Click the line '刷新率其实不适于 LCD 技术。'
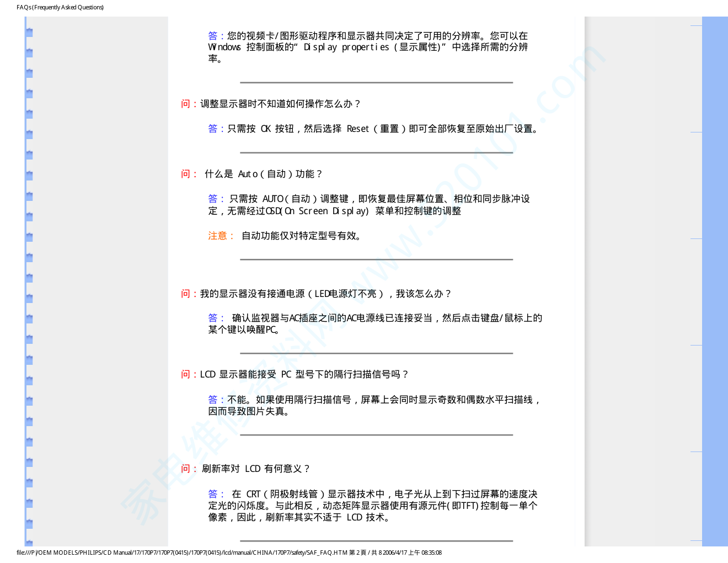Viewport: 728px width, 563px height. [328, 517]
